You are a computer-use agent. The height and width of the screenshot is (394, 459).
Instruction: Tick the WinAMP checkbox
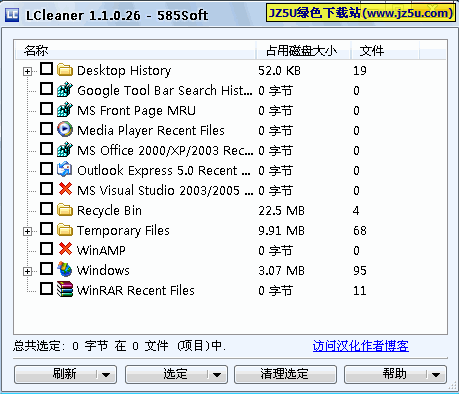[46, 249]
